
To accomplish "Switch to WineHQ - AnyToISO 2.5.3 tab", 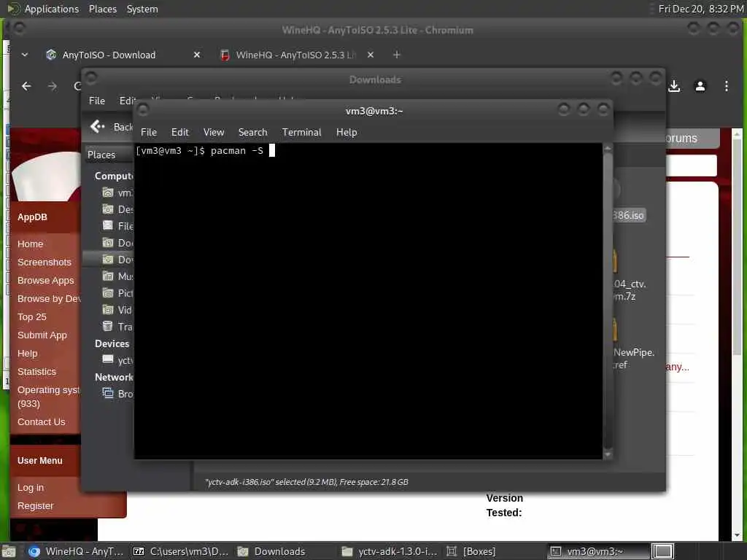I will pyautogui.click(x=295, y=55).
